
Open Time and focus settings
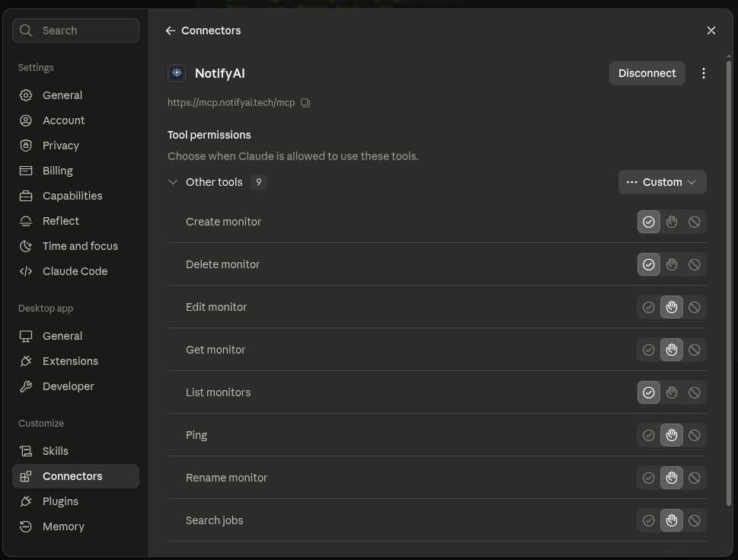75,246
